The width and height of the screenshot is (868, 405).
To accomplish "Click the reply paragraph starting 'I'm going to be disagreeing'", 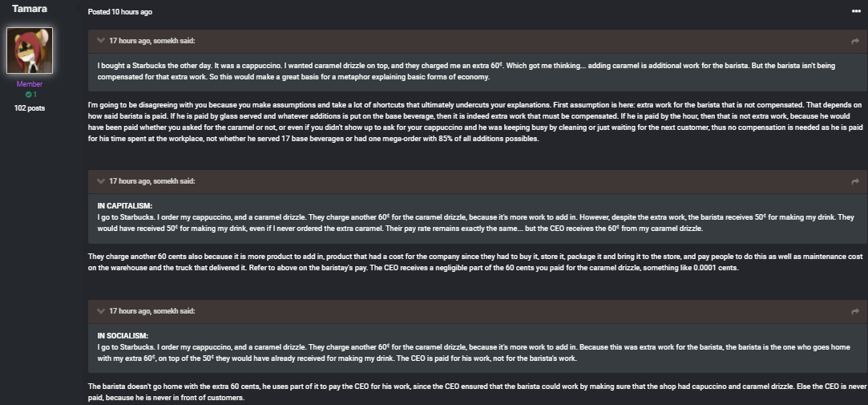I will click(475, 122).
